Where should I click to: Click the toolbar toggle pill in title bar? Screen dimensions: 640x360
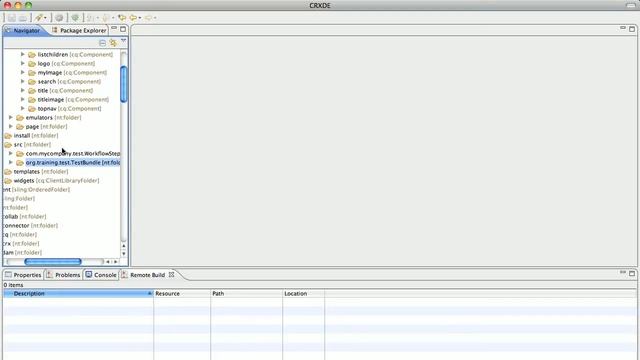(x=631, y=5)
